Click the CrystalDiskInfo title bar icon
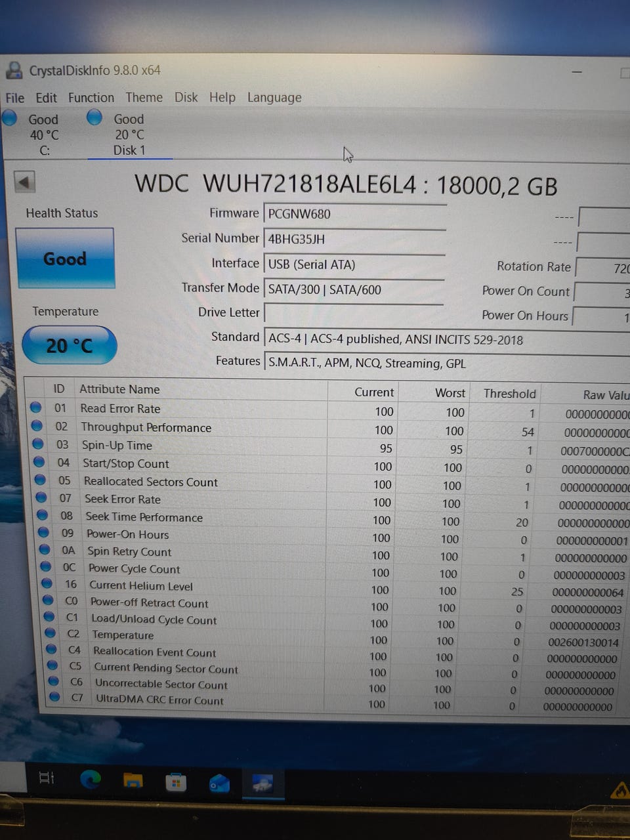The height and width of the screenshot is (840, 630). tap(14, 70)
